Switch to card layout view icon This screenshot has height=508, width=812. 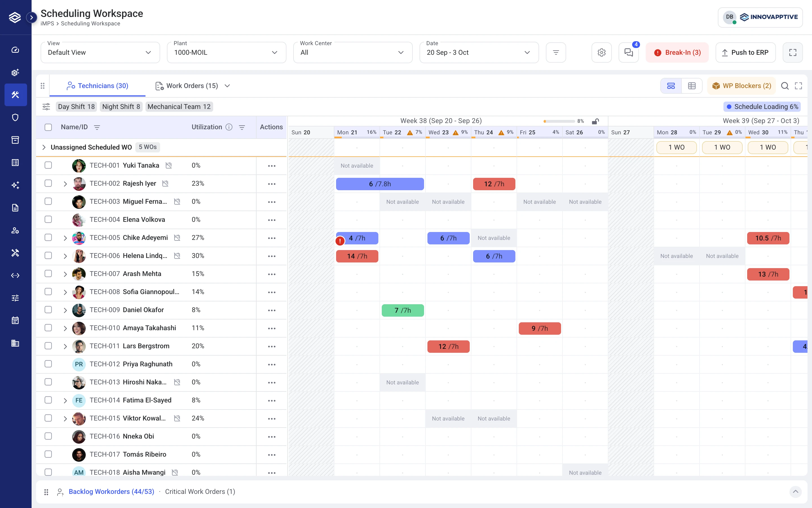coord(671,86)
